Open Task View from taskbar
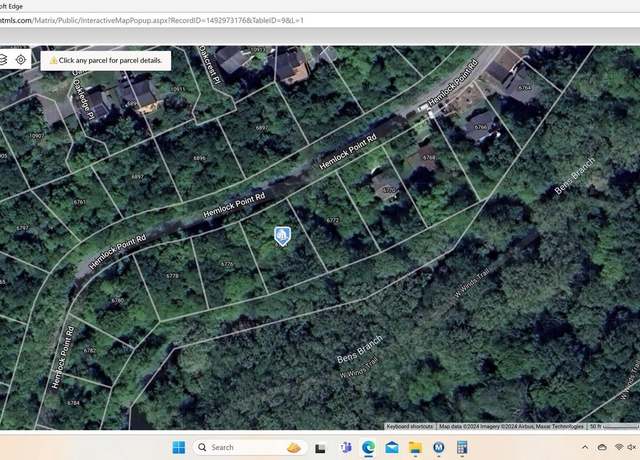Viewport: 640px width, 460px height. (x=320, y=449)
